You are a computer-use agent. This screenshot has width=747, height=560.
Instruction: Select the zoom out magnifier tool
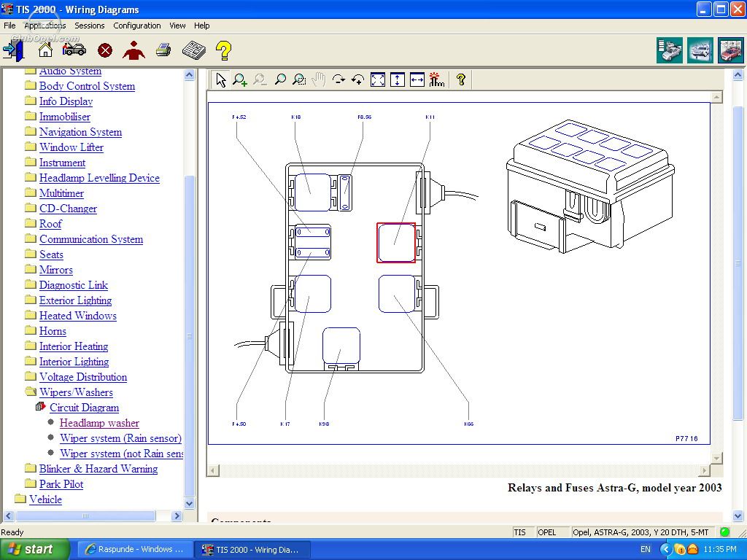click(x=260, y=80)
